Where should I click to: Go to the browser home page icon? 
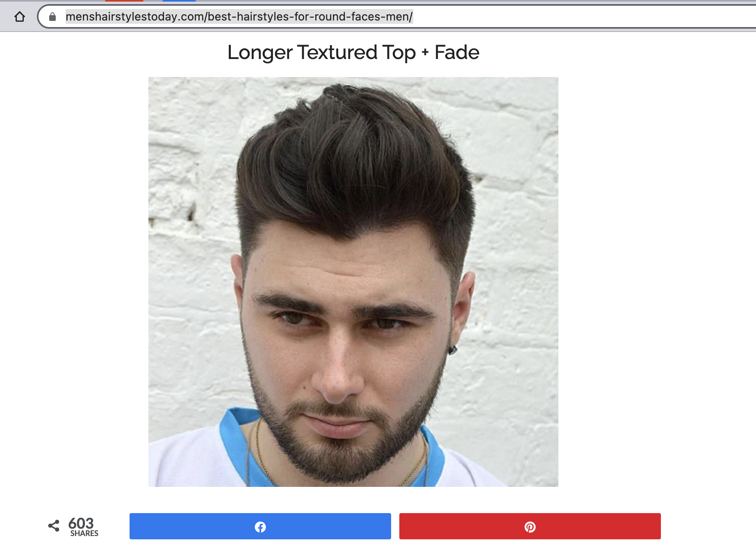tap(20, 17)
